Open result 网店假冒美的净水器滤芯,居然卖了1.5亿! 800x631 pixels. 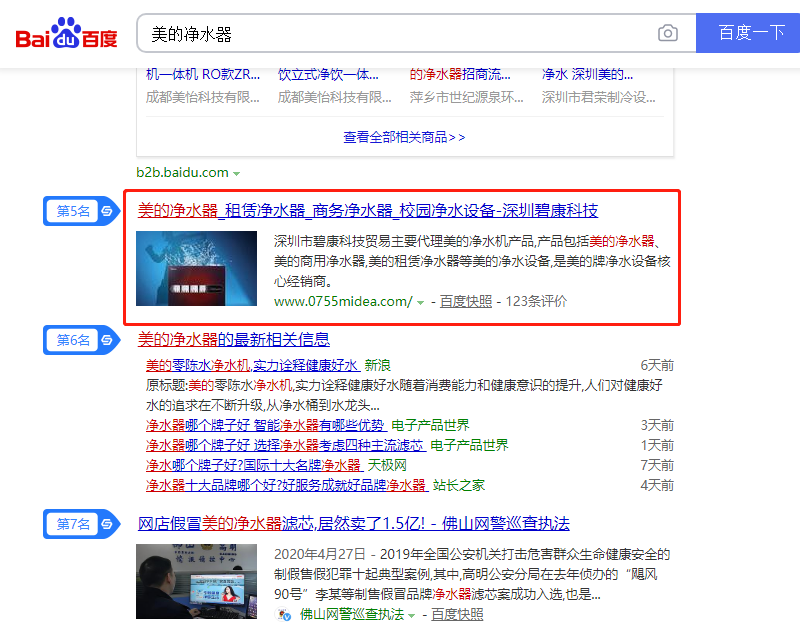[354, 524]
